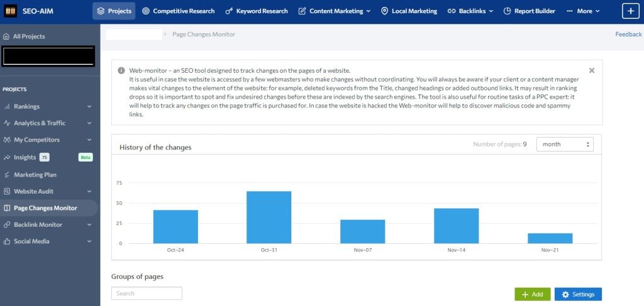Click the Projects layers icon

pyautogui.click(x=101, y=11)
